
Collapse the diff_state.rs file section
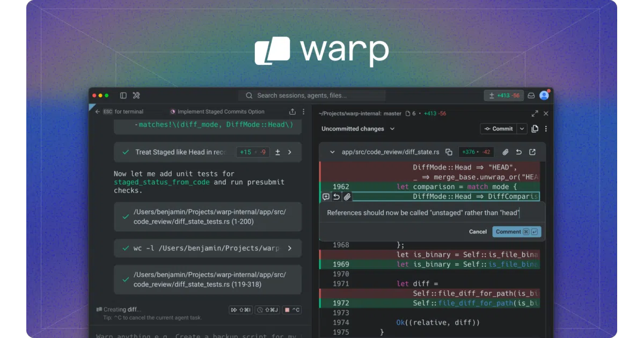point(332,152)
